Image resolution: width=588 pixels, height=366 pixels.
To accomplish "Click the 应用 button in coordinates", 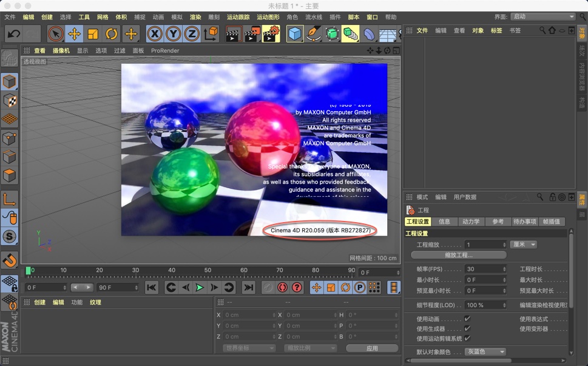I will point(372,348).
